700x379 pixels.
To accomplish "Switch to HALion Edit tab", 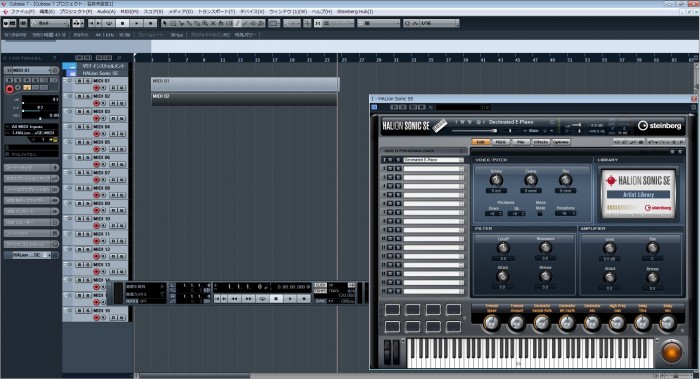I will 480,142.
